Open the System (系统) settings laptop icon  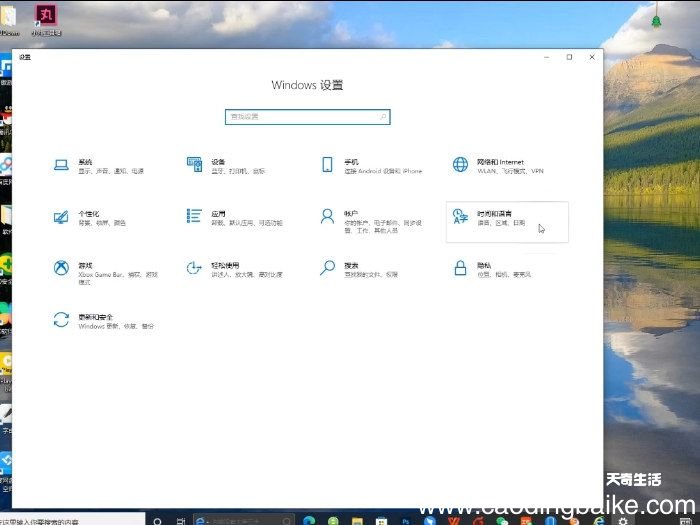61,165
